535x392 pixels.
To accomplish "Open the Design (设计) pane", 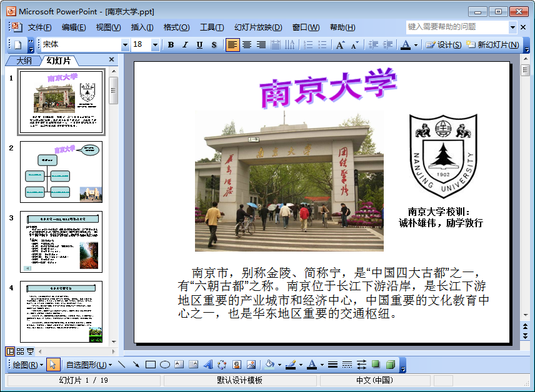I will (x=444, y=45).
